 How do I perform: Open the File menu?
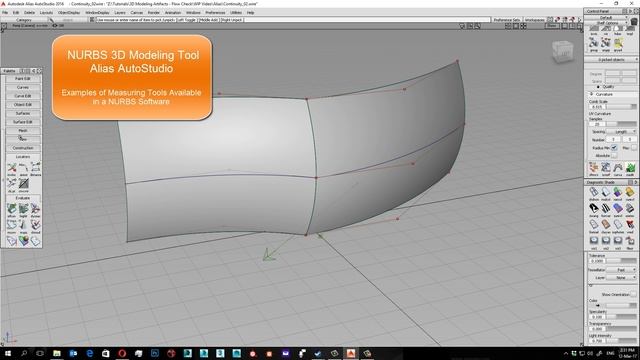[x=5, y=13]
